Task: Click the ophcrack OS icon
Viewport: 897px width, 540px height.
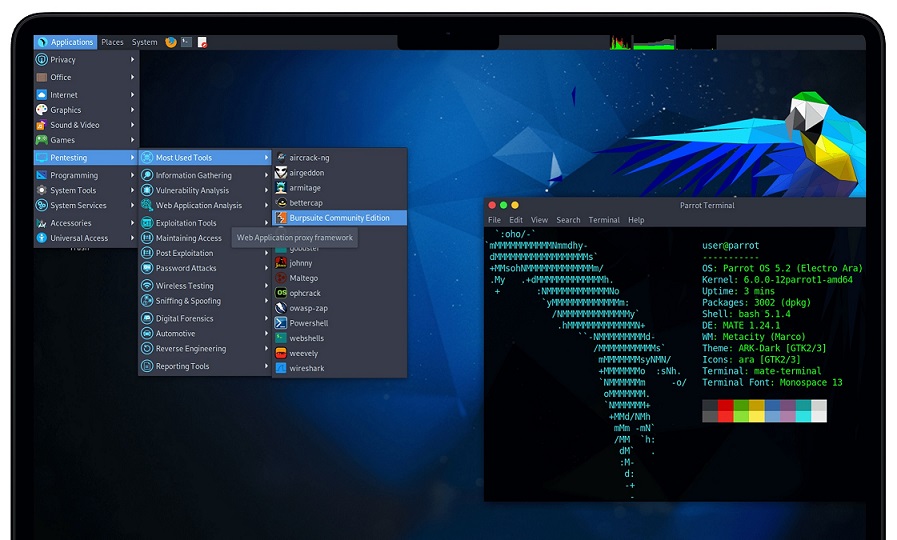Action: click(x=281, y=293)
